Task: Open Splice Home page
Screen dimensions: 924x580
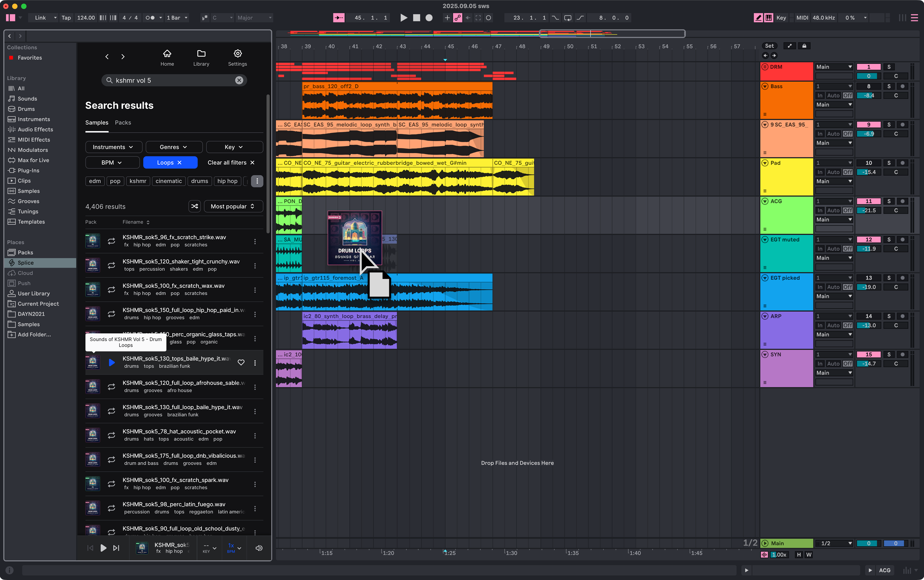Action: tap(167, 58)
